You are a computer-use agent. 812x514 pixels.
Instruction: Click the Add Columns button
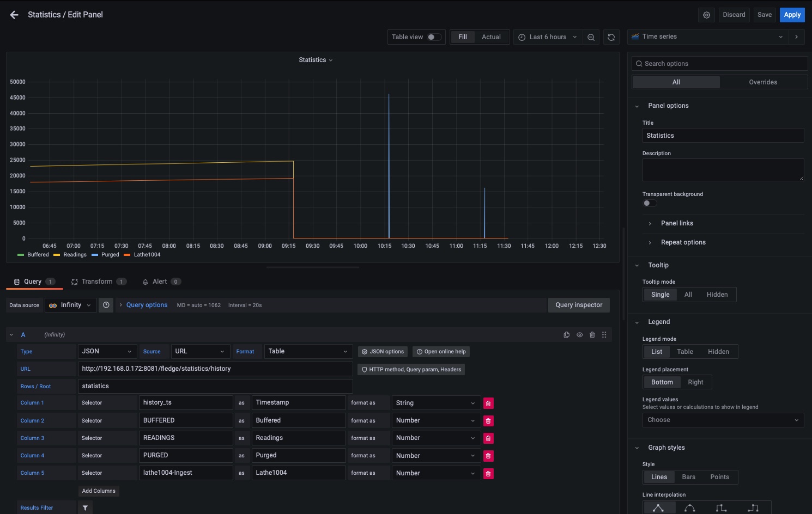(98, 491)
